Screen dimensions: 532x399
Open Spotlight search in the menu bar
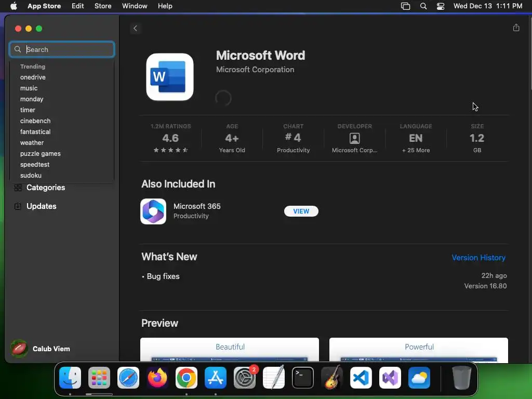coord(423,6)
